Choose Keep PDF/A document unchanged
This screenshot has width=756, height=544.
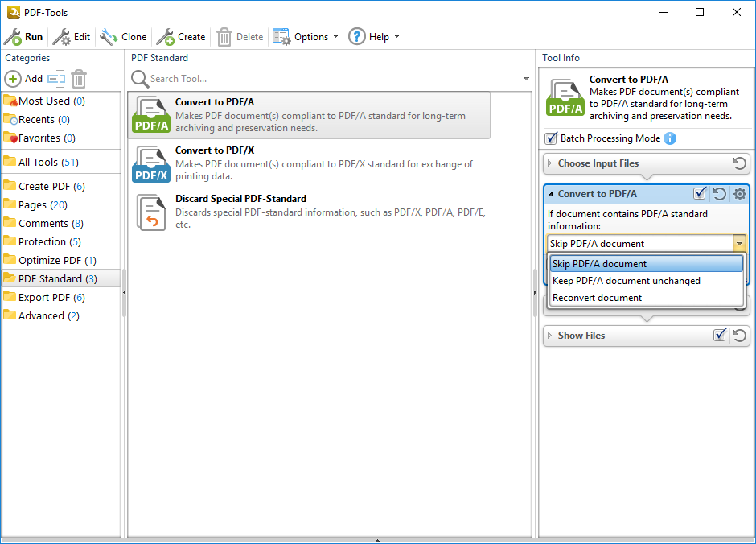click(x=626, y=281)
